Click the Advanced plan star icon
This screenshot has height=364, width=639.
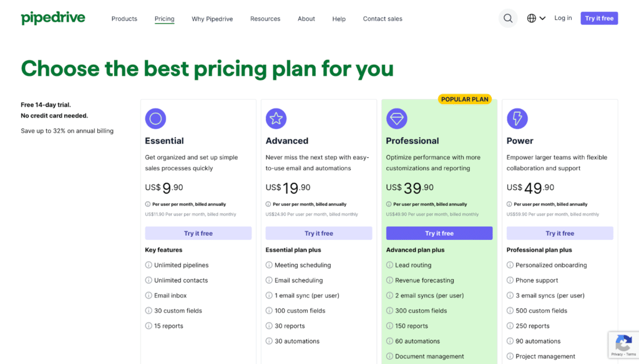[x=276, y=118]
